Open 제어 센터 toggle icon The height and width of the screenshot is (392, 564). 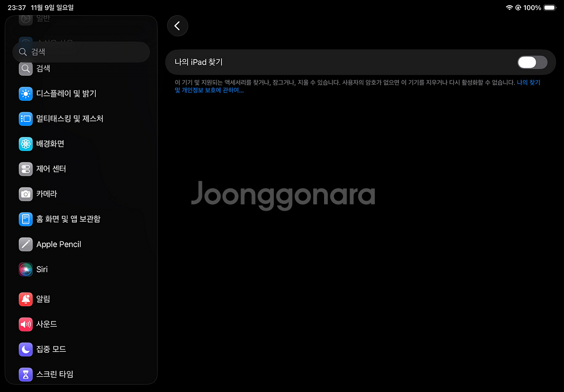pos(26,169)
